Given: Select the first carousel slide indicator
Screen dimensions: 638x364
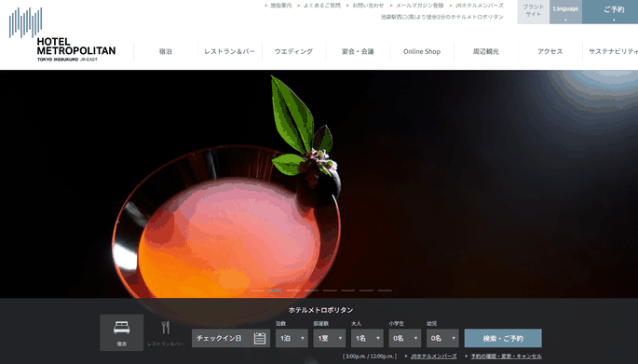Looking at the screenshot, I should [257, 290].
